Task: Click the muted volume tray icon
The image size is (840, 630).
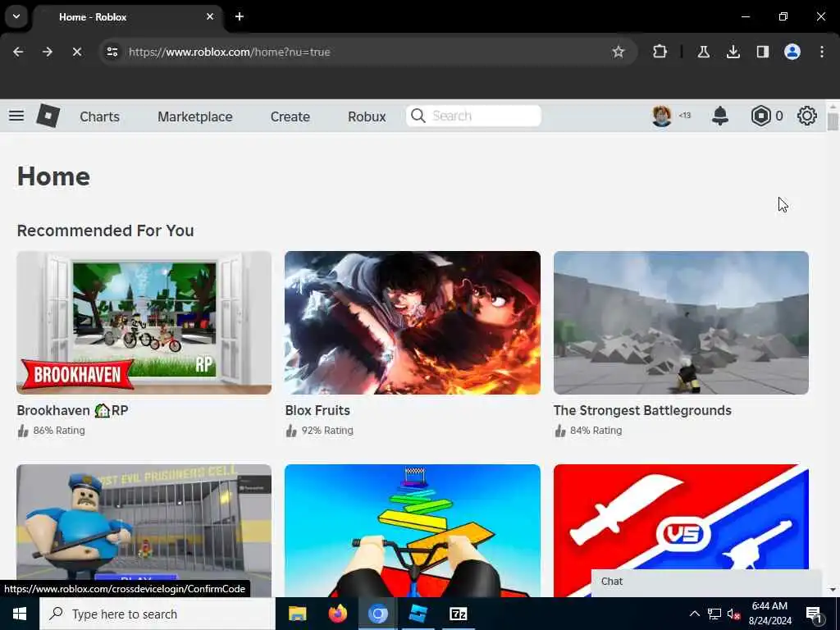Action: (734, 614)
